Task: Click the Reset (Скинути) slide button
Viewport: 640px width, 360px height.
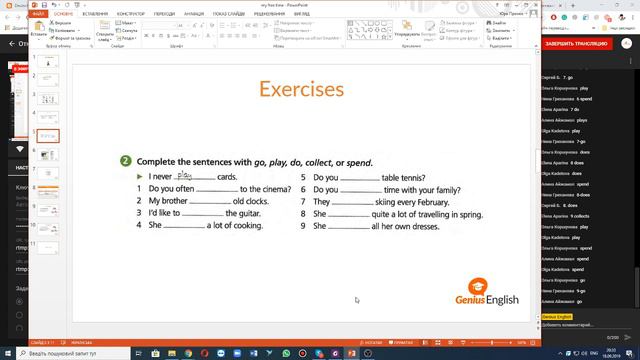Action: [126, 31]
